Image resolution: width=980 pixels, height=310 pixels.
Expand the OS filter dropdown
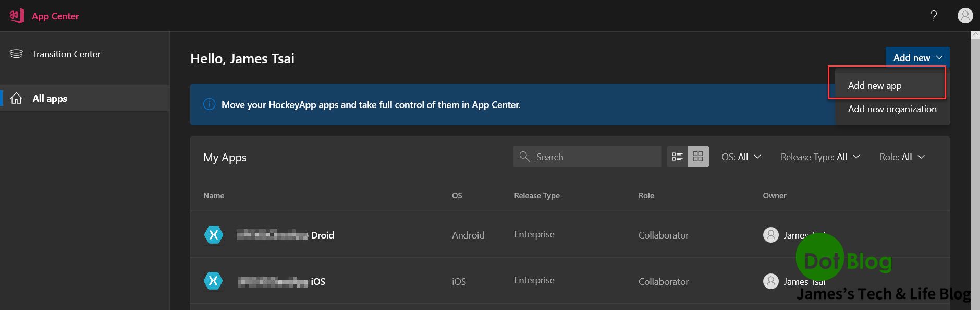[741, 157]
